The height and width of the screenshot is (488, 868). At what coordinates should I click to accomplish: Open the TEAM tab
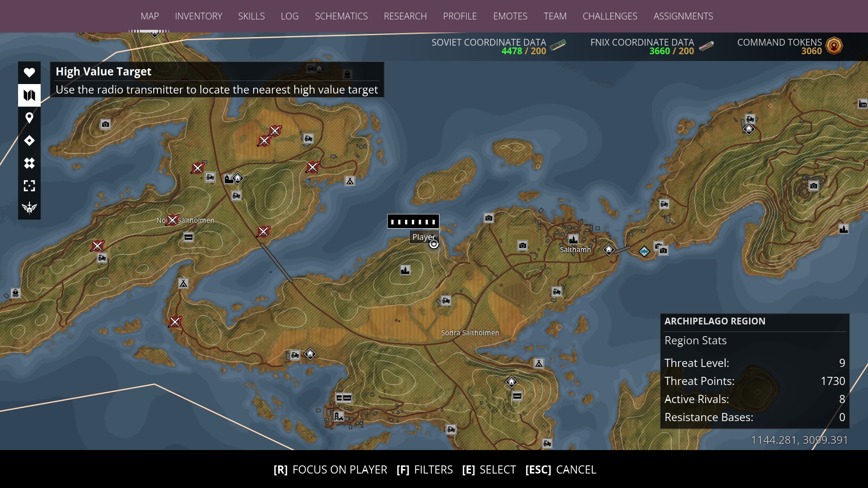pyautogui.click(x=555, y=16)
